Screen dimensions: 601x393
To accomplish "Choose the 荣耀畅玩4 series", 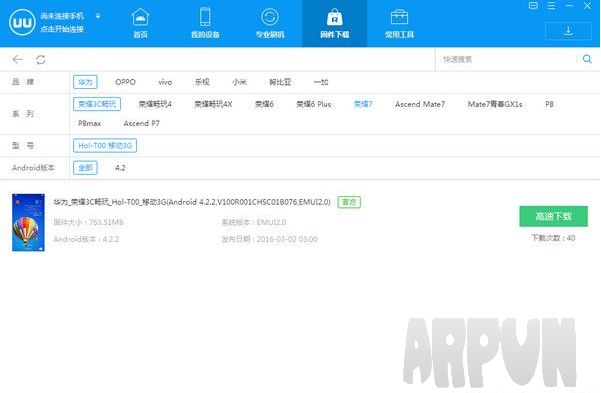I will tap(155, 104).
